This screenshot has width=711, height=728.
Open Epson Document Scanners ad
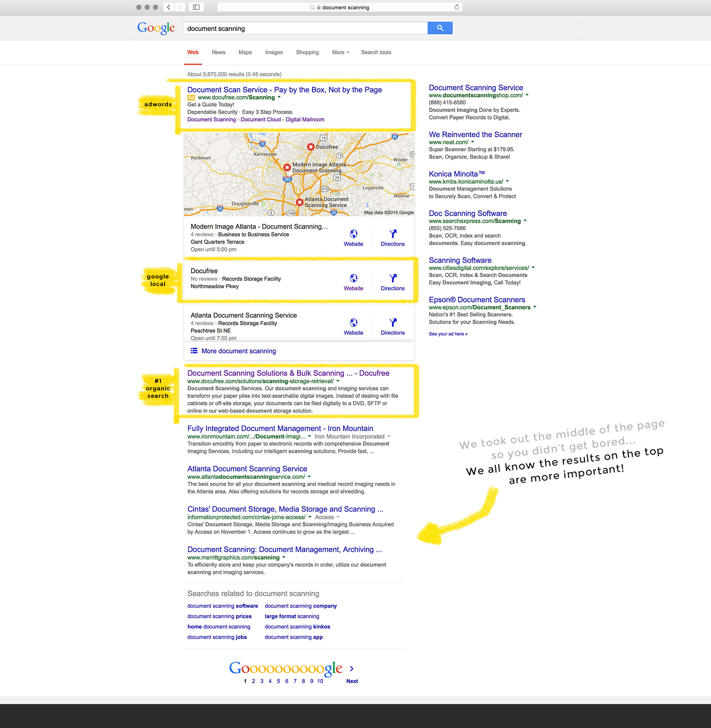coord(477,300)
